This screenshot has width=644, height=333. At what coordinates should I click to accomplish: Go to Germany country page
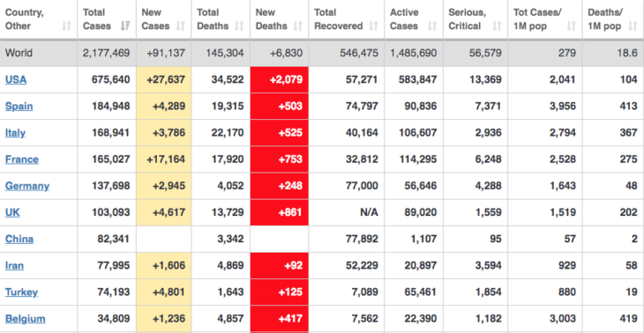tap(27, 186)
